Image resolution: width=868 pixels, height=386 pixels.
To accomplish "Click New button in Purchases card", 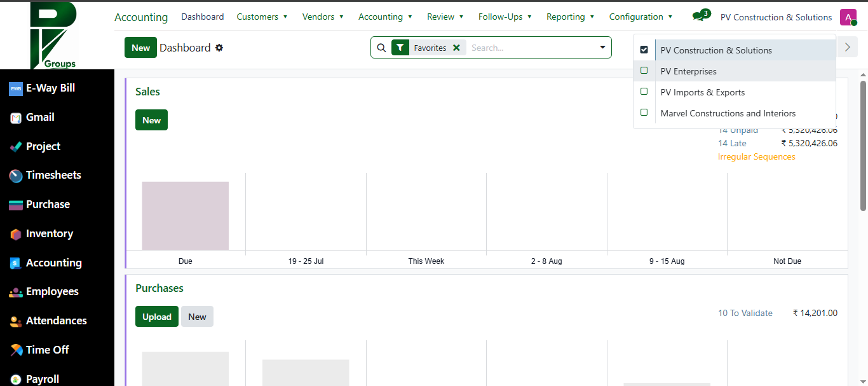I will click(x=197, y=317).
